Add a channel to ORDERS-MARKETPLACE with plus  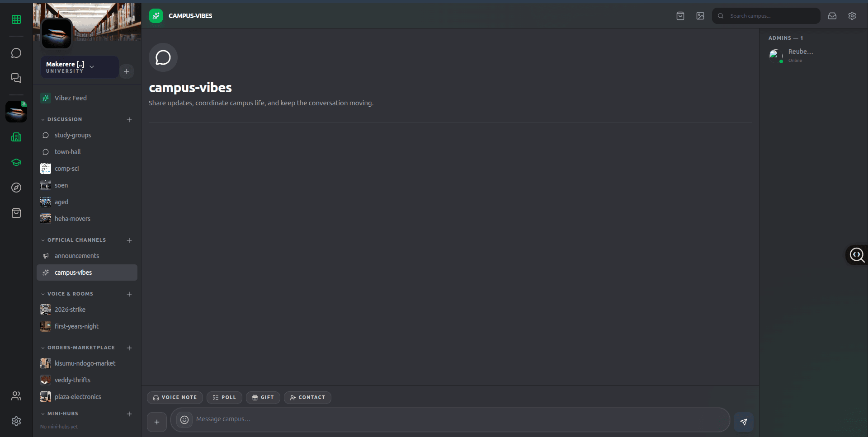point(129,348)
